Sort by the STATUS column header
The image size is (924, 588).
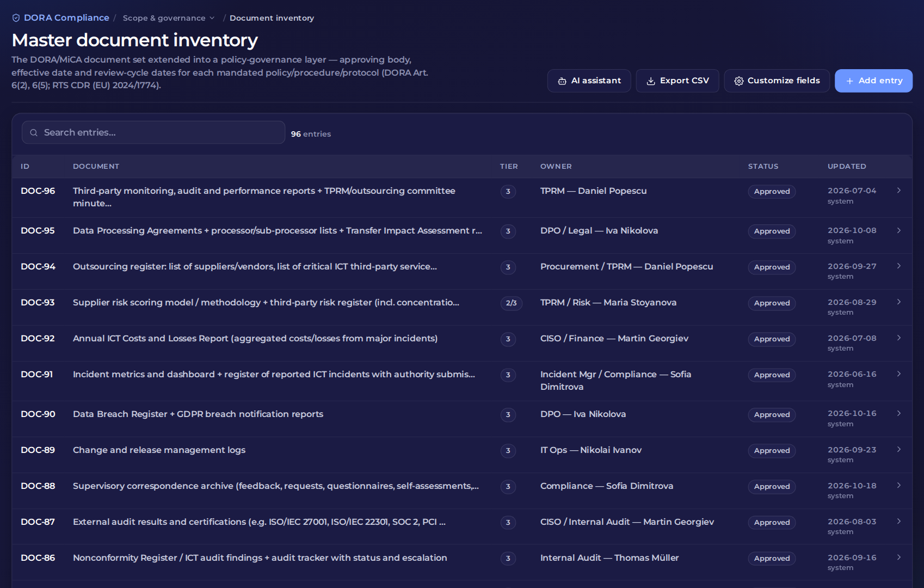(x=763, y=167)
